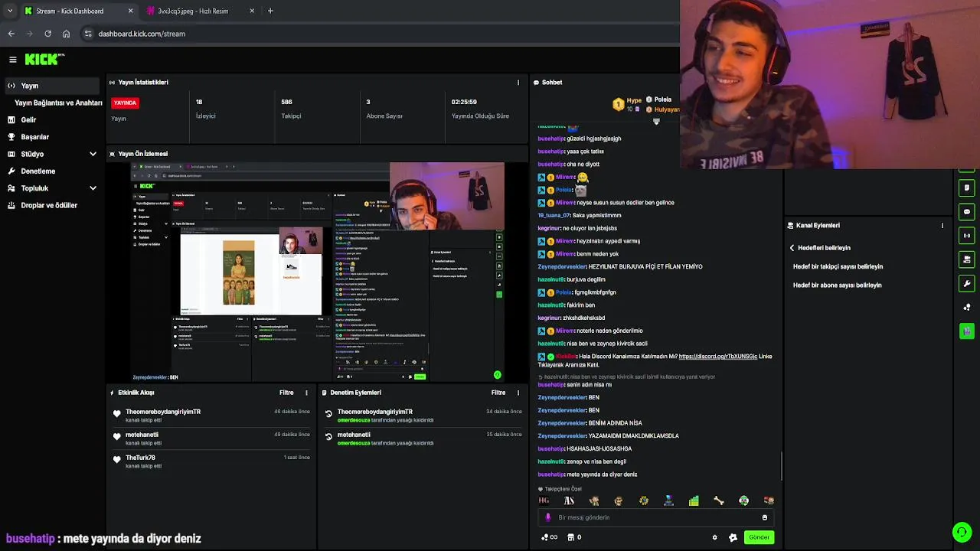This screenshot has height=551, width=980.
Task: Open the emoji picker in chat input
Action: [x=764, y=517]
